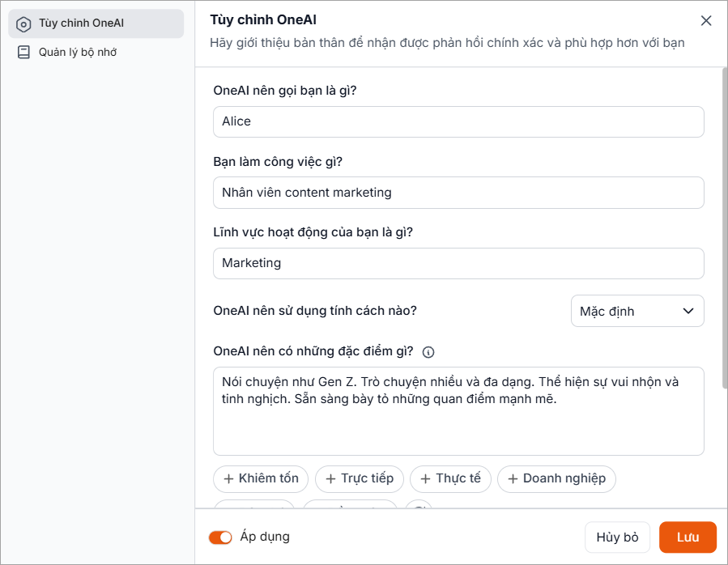The width and height of the screenshot is (728, 565).
Task: Add the Doanh nghiệp trait chip
Action: [556, 478]
